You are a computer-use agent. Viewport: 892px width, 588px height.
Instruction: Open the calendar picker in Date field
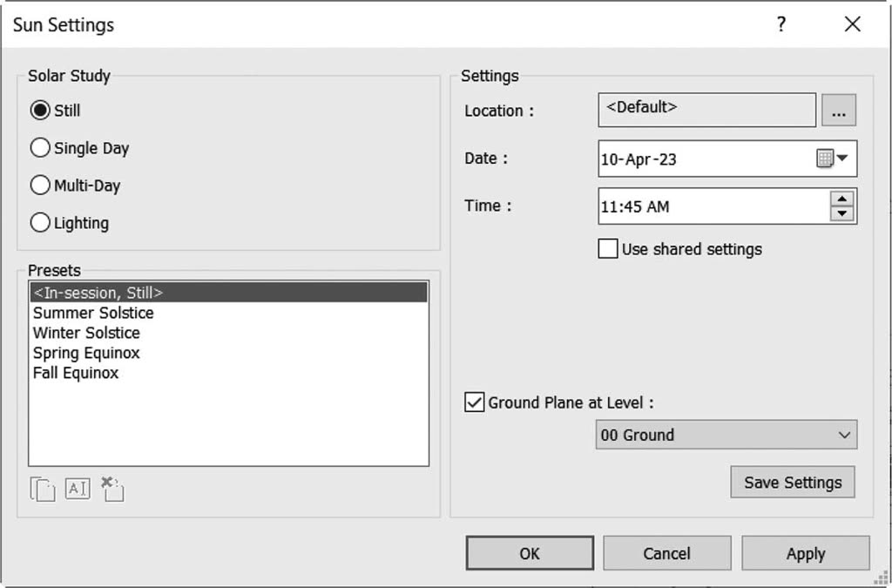point(832,158)
